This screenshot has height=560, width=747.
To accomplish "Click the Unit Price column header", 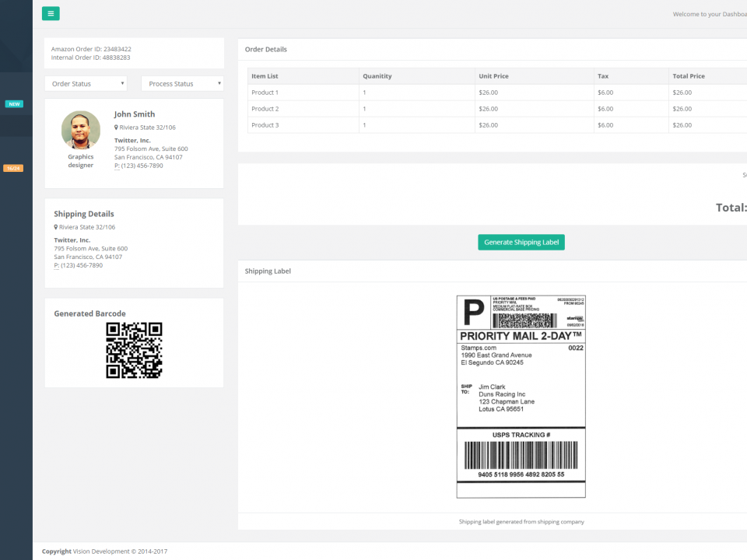I will coord(493,76).
